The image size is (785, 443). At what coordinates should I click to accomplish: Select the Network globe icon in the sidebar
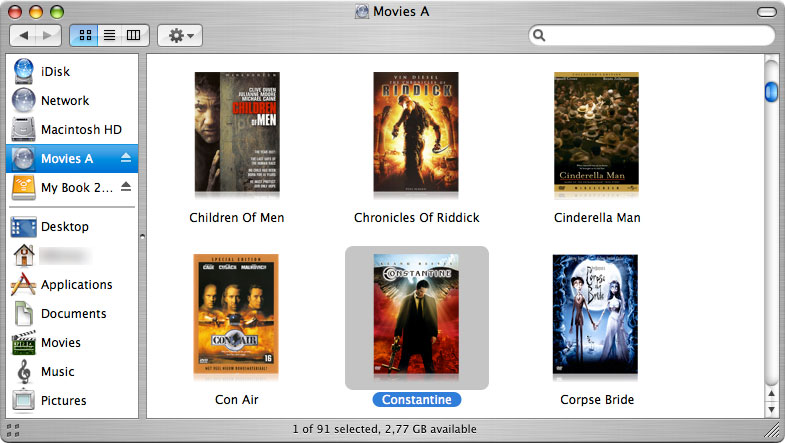coord(24,100)
